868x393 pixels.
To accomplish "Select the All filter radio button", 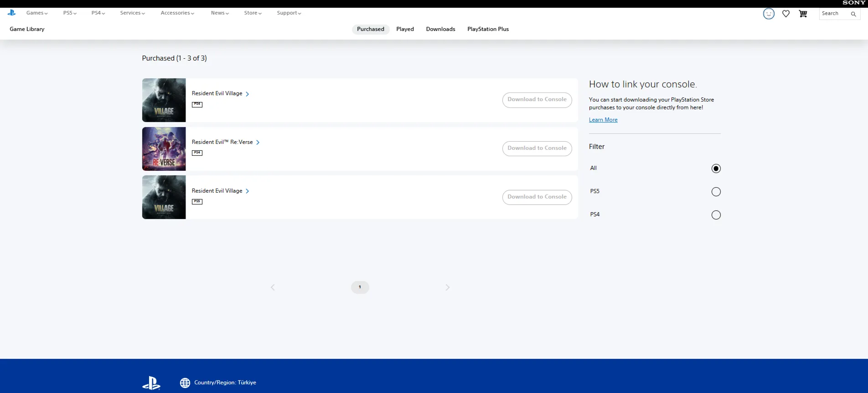I will point(716,168).
